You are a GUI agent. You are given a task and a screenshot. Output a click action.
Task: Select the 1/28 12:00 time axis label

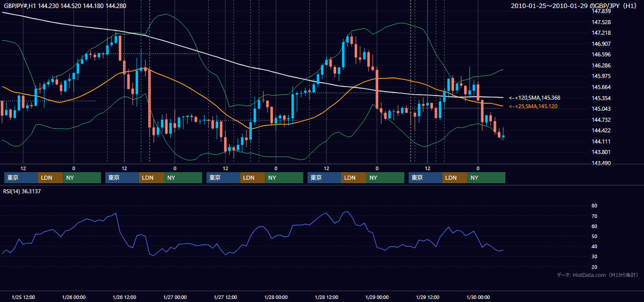point(327,297)
